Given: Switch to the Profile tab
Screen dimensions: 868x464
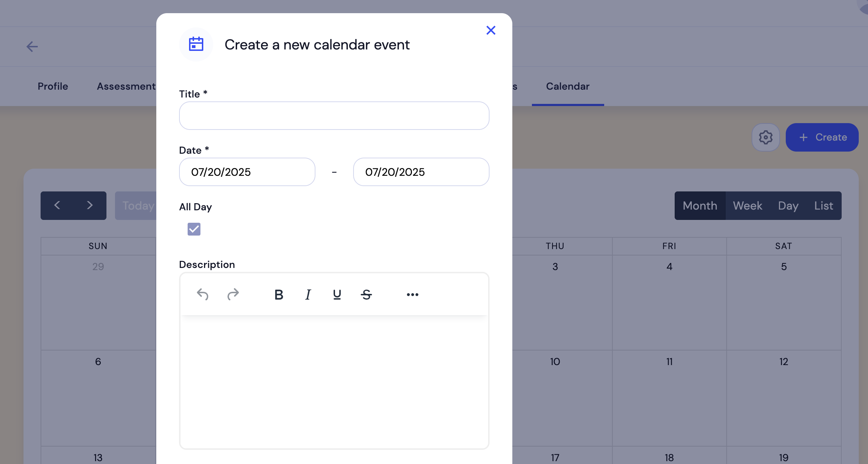Looking at the screenshot, I should click(53, 86).
